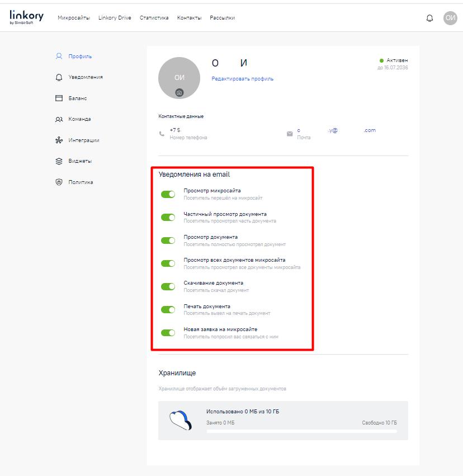The image size is (463, 476).
Task: Turn off Новая заявка на микросайте toggle
Action: point(168,333)
